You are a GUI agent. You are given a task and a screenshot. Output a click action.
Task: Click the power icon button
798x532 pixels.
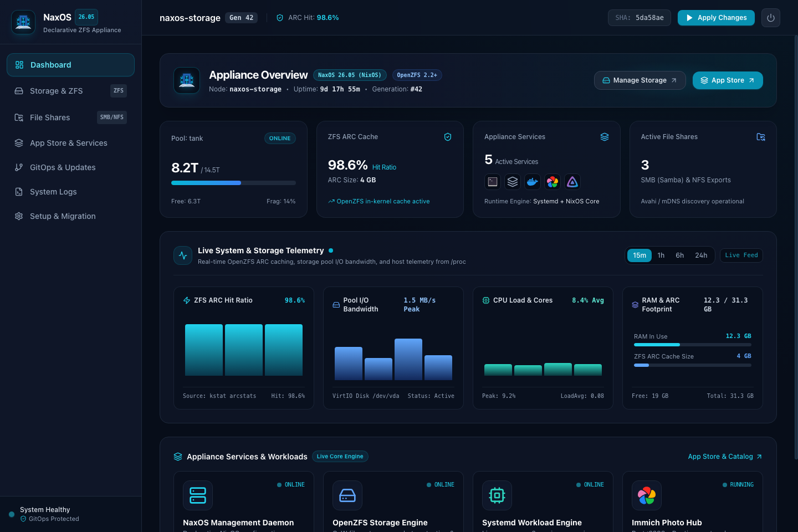point(770,18)
